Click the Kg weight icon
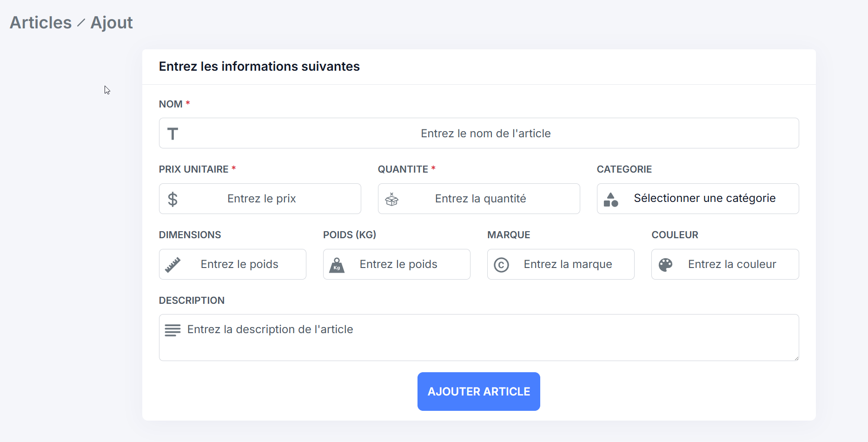The height and width of the screenshot is (442, 868). pyautogui.click(x=337, y=265)
